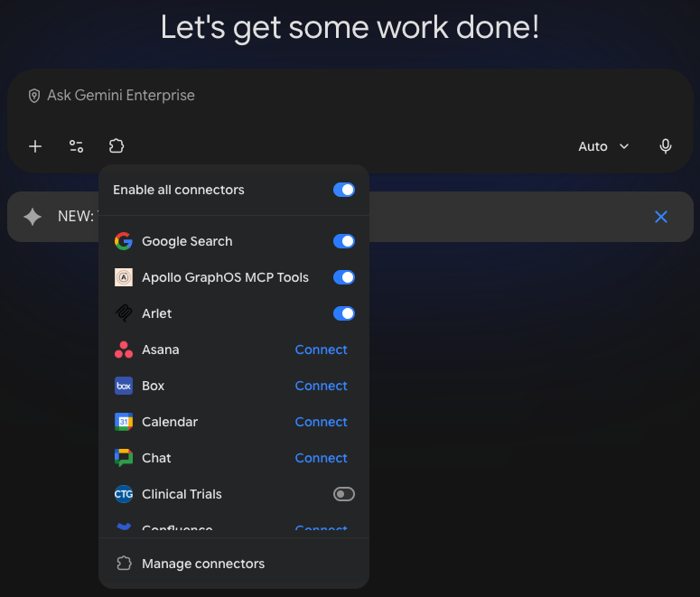Toggle Enable all connectors switch
This screenshot has width=700, height=597.
pos(344,190)
